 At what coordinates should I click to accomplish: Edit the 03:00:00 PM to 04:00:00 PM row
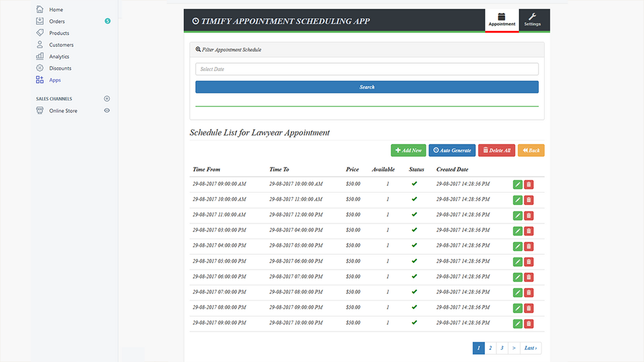518,231
